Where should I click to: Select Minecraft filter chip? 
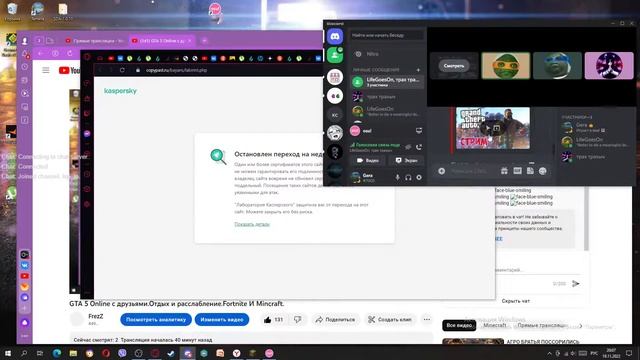(x=495, y=325)
